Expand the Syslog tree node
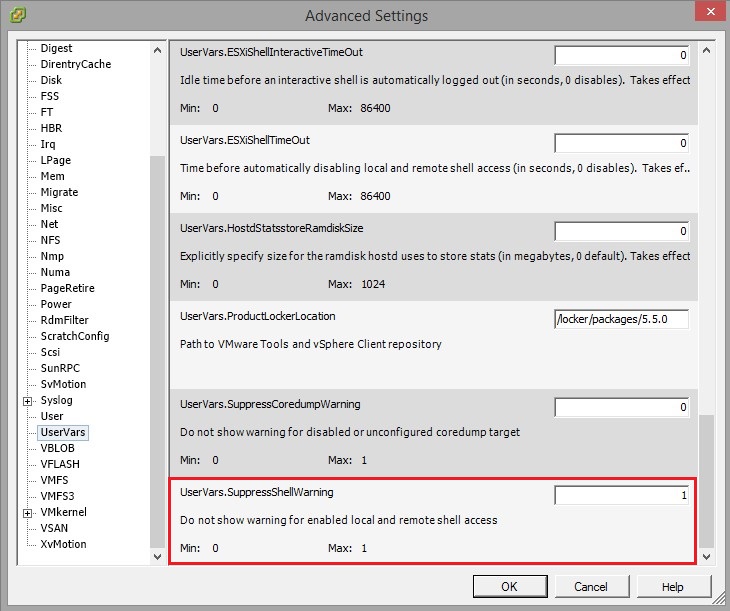The image size is (730, 611). point(27,401)
